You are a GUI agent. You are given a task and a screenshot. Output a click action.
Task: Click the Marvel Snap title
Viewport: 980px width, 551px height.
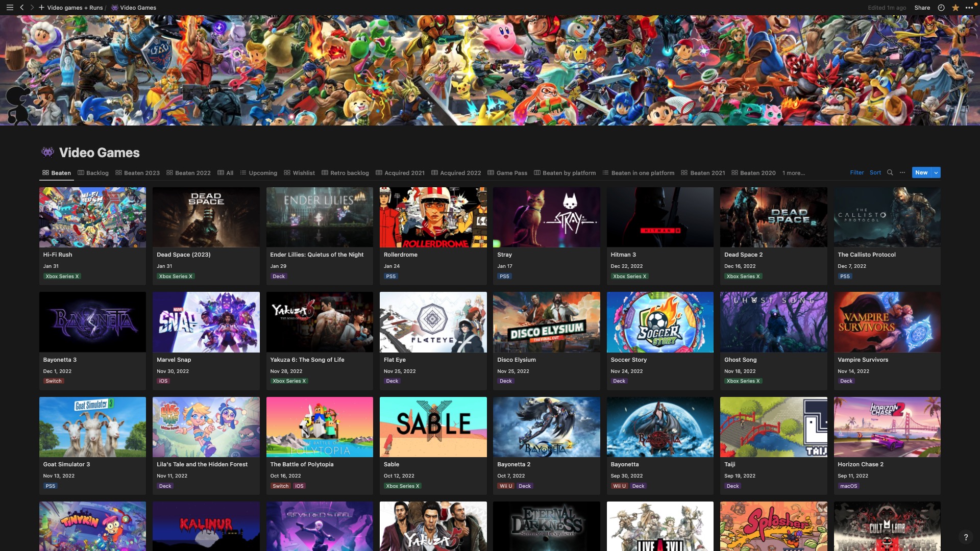click(174, 360)
